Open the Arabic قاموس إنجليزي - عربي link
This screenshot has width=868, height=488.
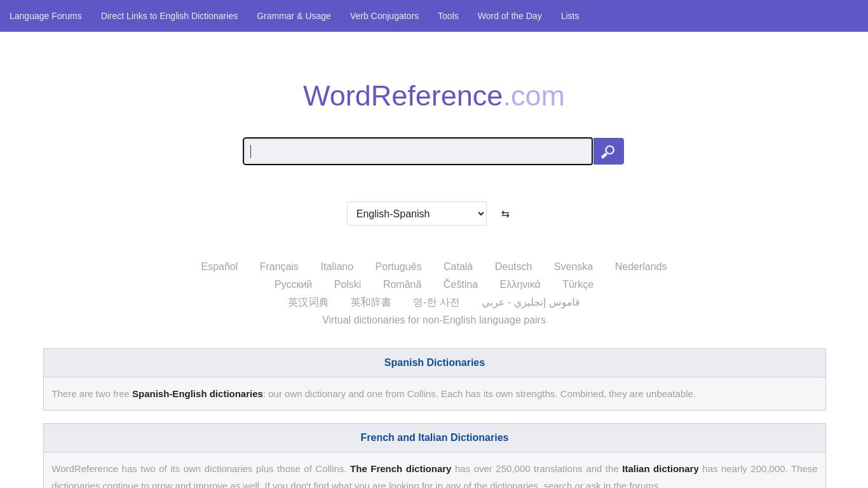tap(531, 302)
